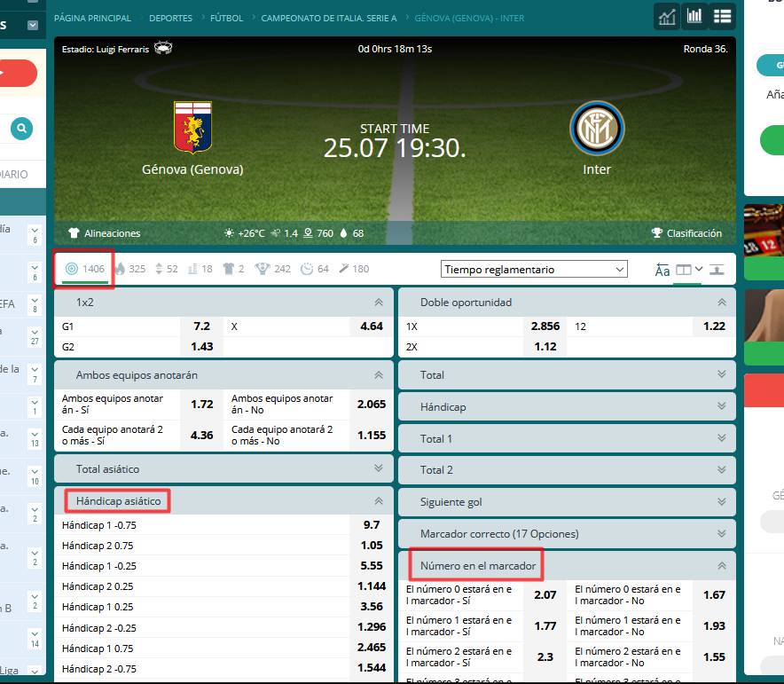
Task: Click the stadium icon beside Luigi Ferraris
Action: tap(163, 49)
